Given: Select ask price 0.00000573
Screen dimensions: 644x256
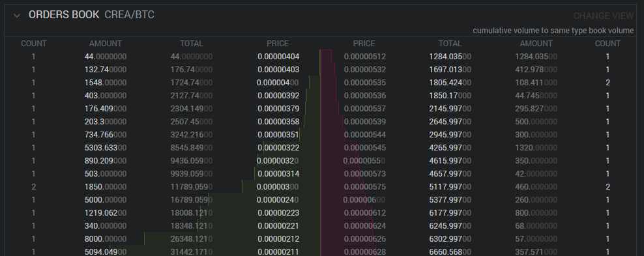Looking at the screenshot, I should [x=365, y=174].
